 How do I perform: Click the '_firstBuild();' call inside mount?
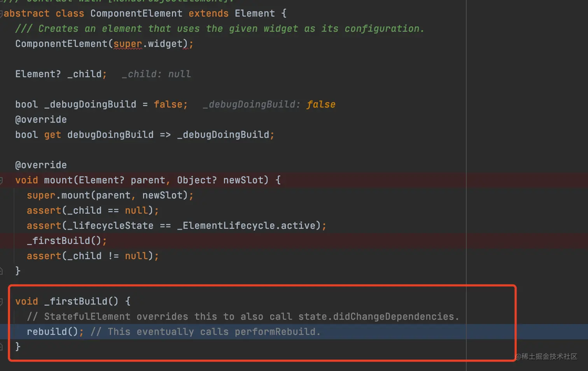pos(66,241)
